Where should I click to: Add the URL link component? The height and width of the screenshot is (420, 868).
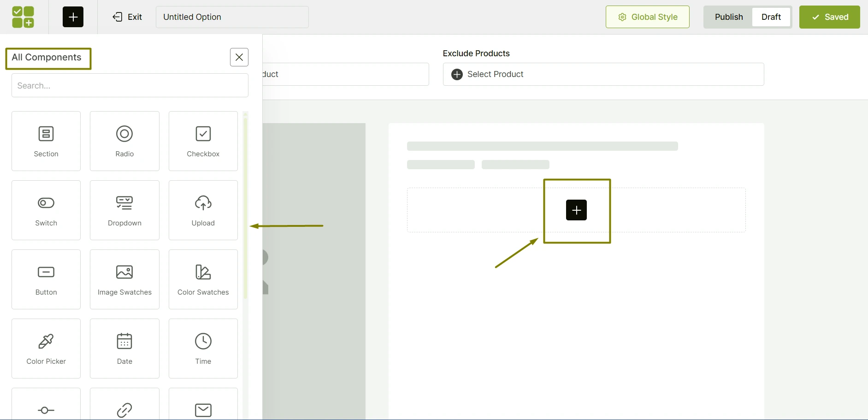124,408
